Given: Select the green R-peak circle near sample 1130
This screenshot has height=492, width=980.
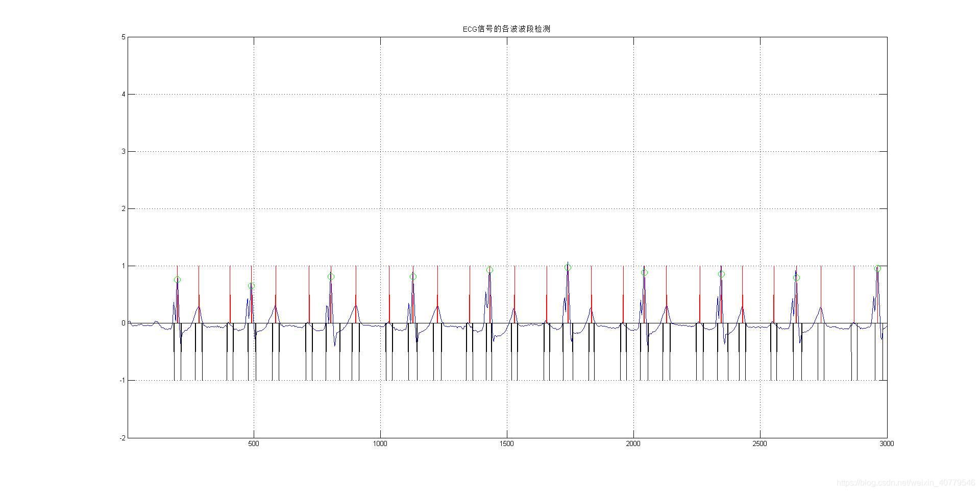Looking at the screenshot, I should 413,276.
